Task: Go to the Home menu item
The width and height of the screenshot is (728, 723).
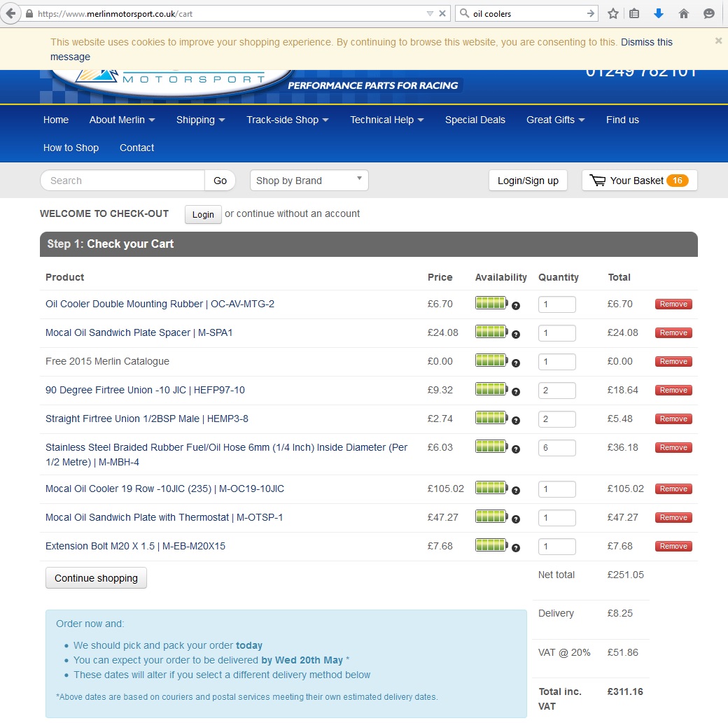Action: (x=56, y=120)
